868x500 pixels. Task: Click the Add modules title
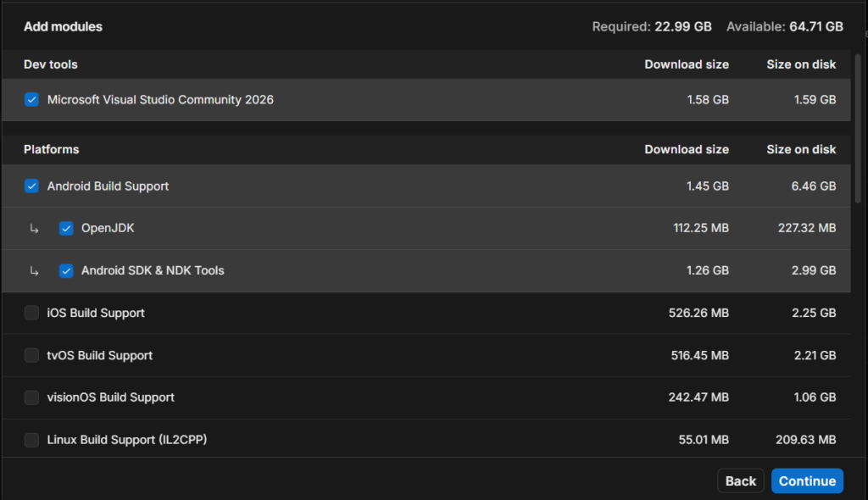(63, 26)
